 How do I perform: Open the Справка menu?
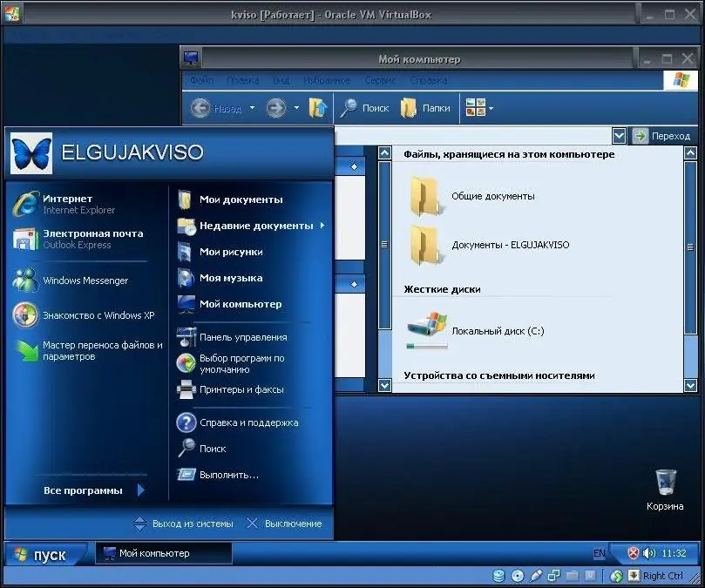(429, 80)
